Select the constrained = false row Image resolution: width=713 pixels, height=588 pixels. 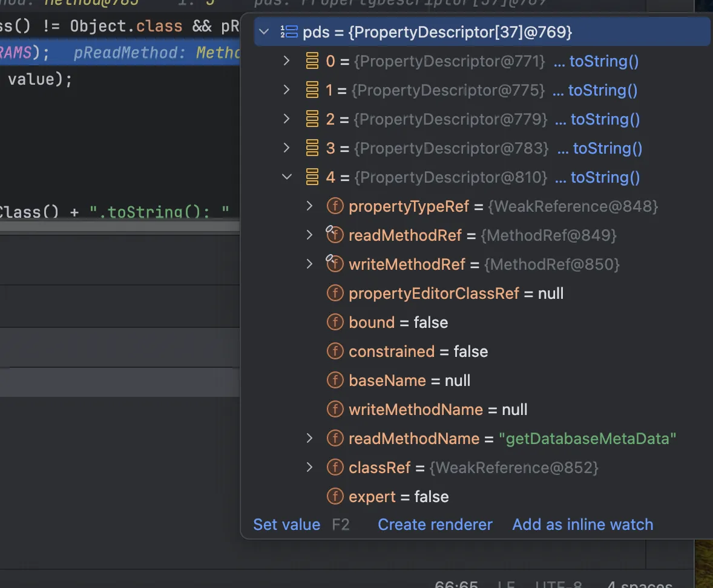418,351
